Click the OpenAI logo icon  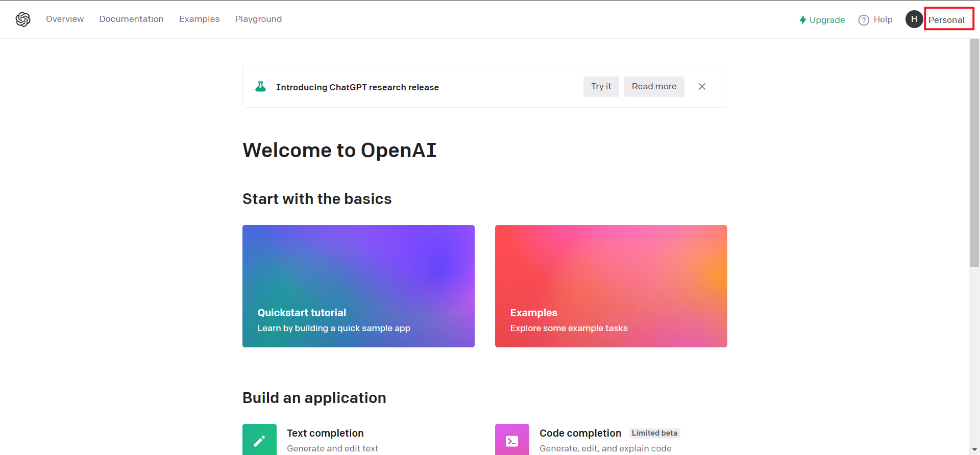point(23,19)
